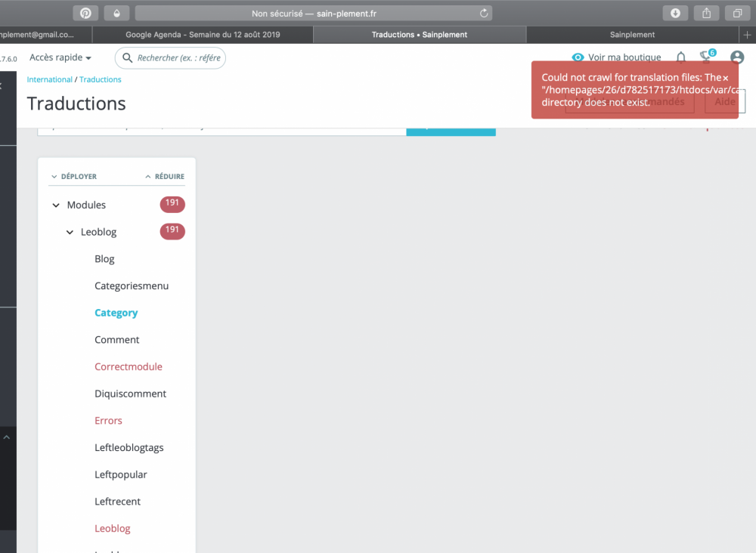Select the Traductions • Sainplement tab

(420, 35)
